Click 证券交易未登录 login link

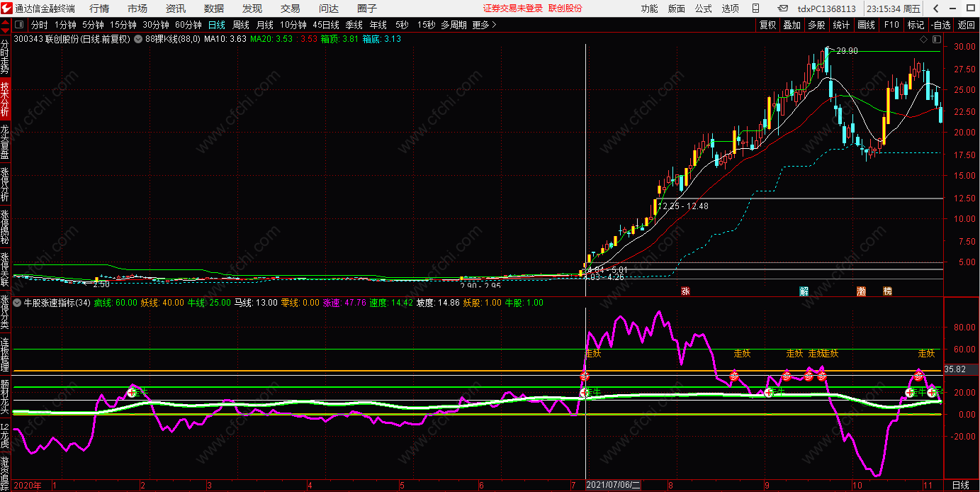(x=512, y=9)
